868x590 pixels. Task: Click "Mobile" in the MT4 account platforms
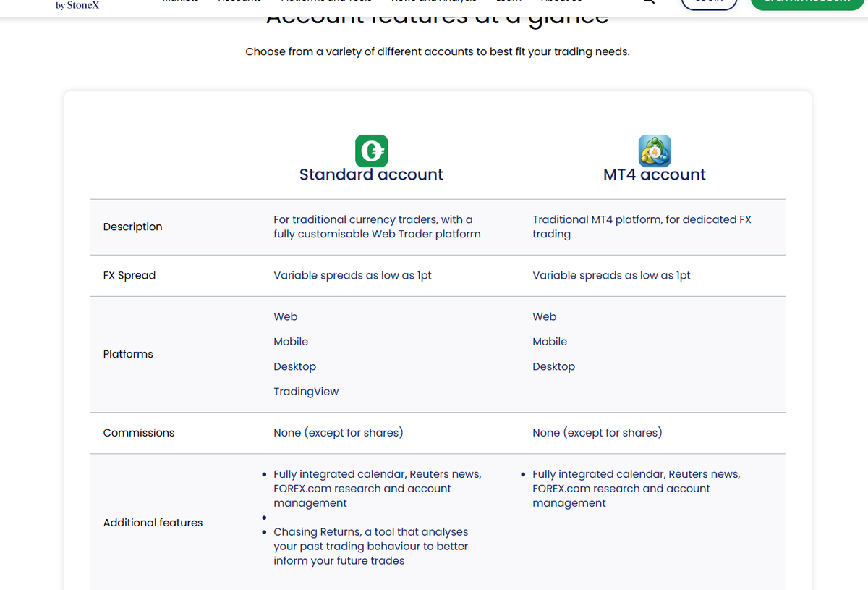550,342
